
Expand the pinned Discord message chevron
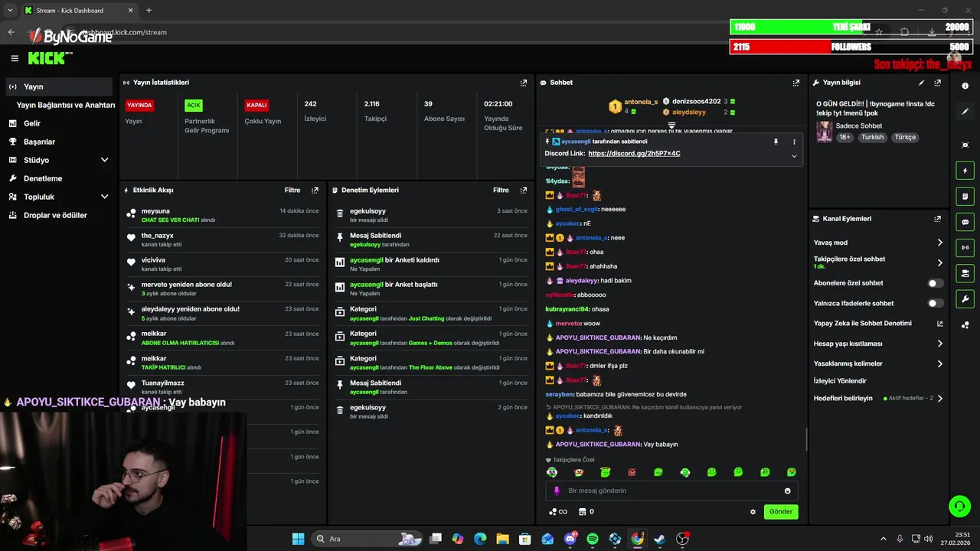(794, 156)
